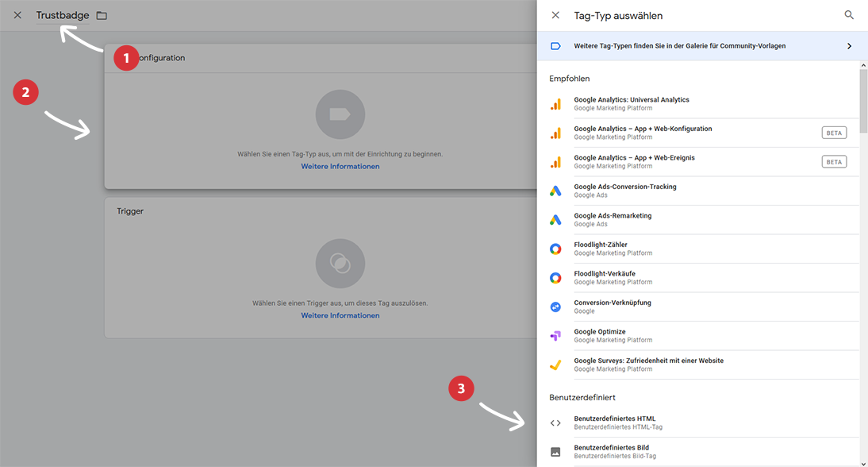Click the Google Optimize purple icon
Viewport: 868px width, 467px height.
[555, 336]
